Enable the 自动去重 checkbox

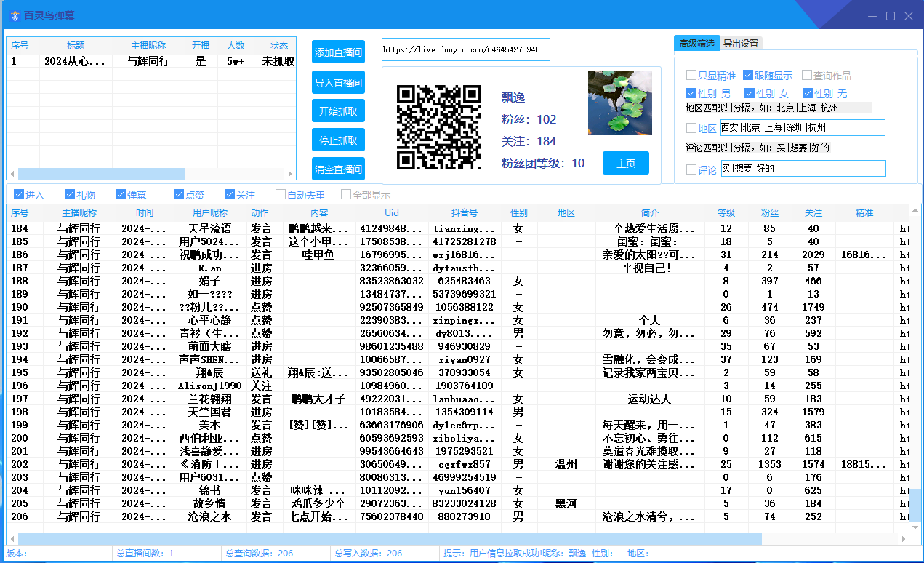pyautogui.click(x=281, y=195)
